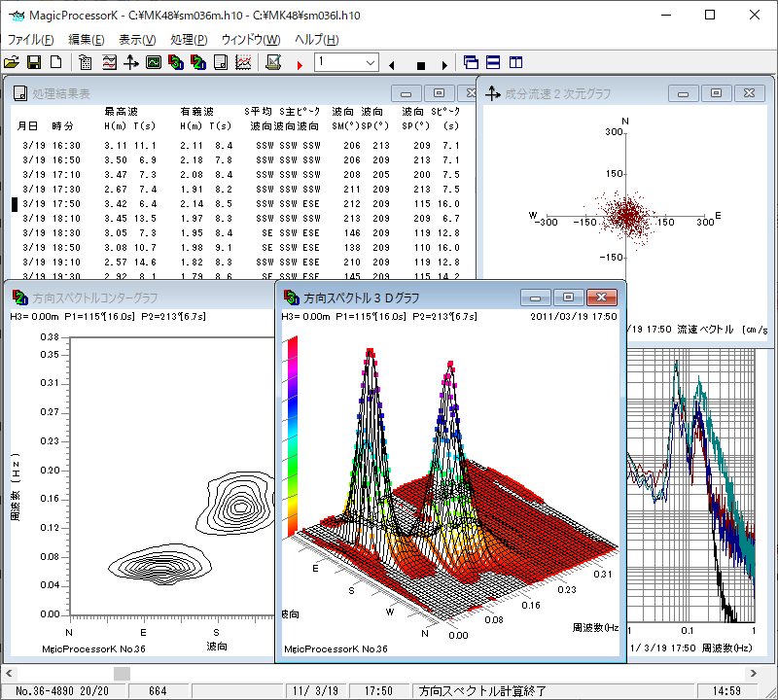Click the status bar date 11/ 3/19

point(315,691)
